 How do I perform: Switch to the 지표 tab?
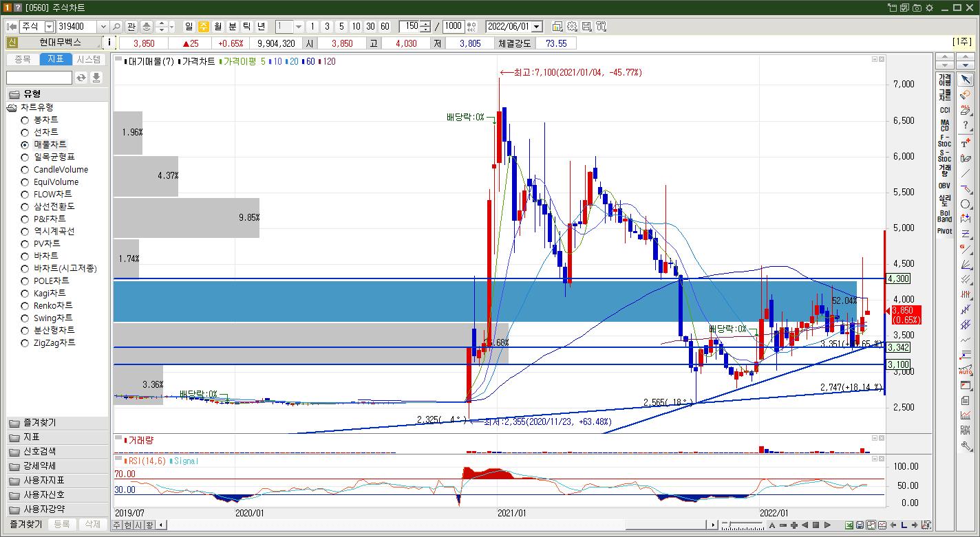click(x=56, y=59)
